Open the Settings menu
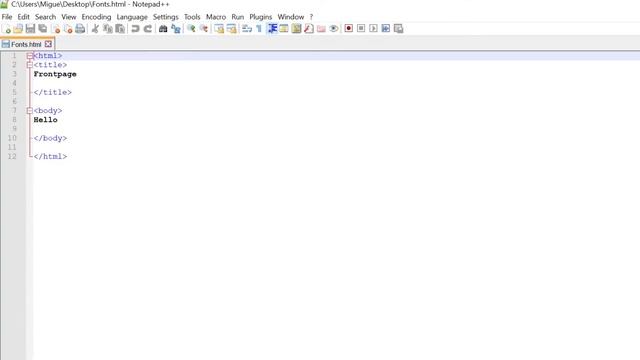Image resolution: width=640 pixels, height=360 pixels. (166, 17)
